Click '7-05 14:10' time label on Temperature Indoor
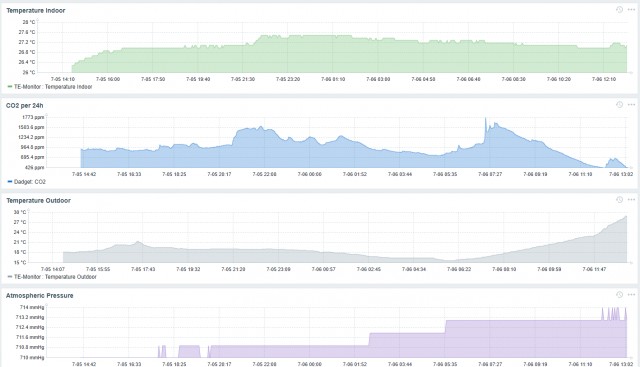Image resolution: width=640 pixels, height=367 pixels. pos(63,79)
